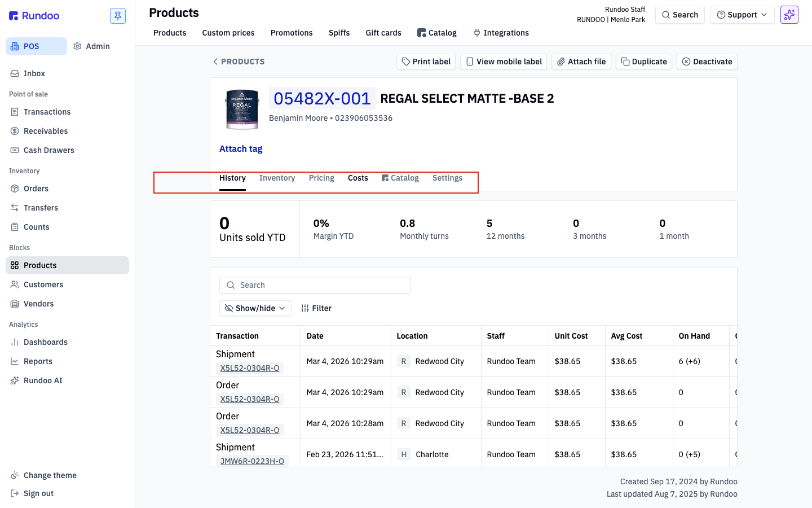Expand the Support dropdown

tap(743, 15)
